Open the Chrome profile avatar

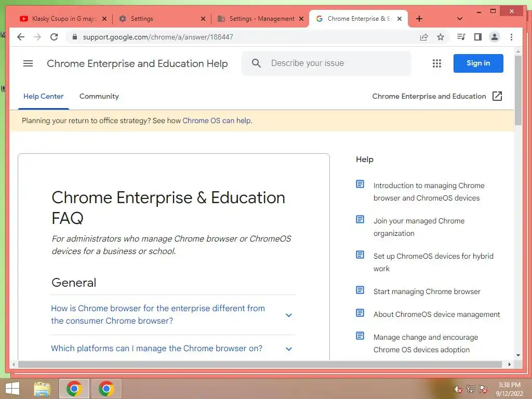[495, 37]
